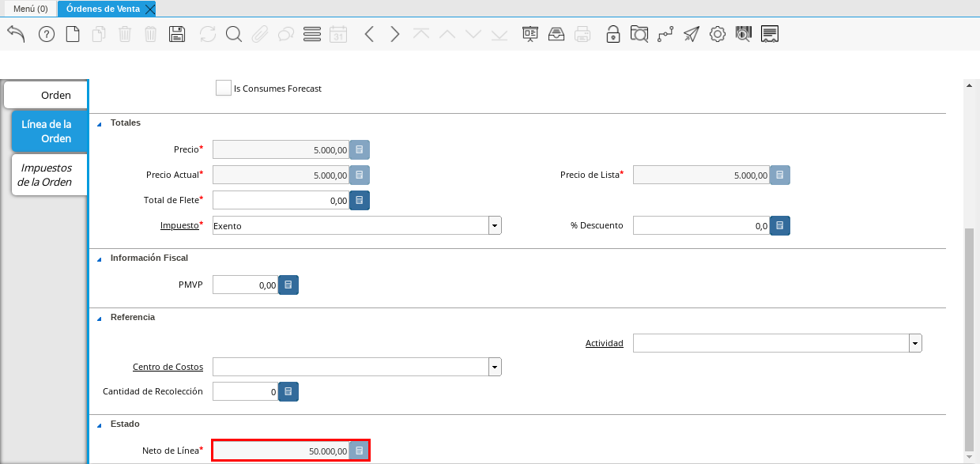Viewport: 980px width, 464px height.
Task: Close the Órdenes de Venta tab
Action: click(x=150, y=9)
